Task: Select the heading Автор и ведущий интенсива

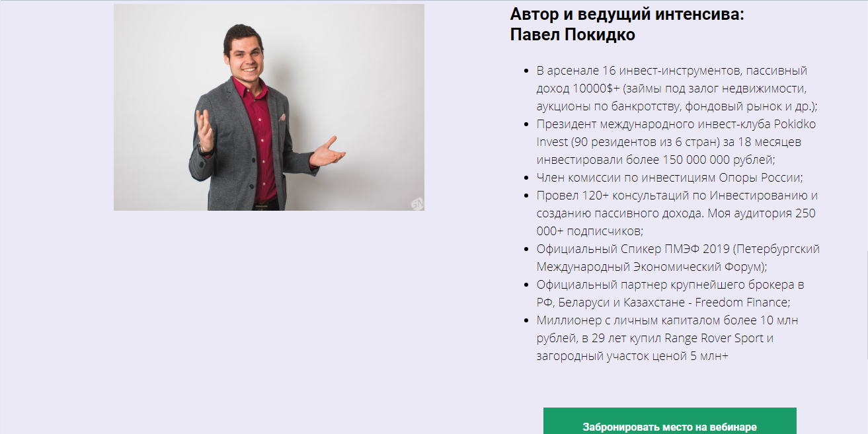Action: pyautogui.click(x=627, y=13)
